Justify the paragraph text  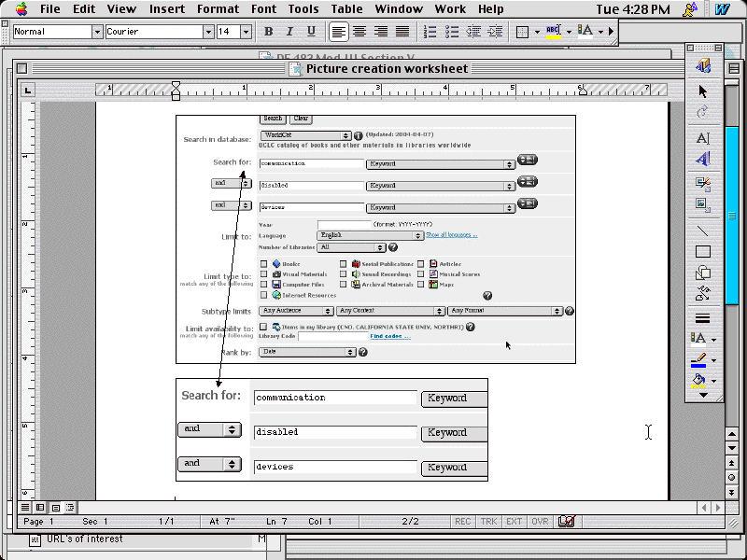(x=402, y=32)
